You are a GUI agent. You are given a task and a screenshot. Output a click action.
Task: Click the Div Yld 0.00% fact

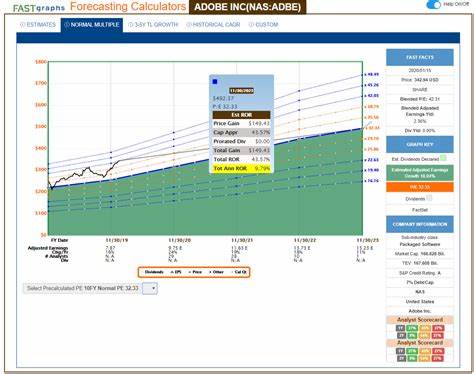pyautogui.click(x=420, y=131)
